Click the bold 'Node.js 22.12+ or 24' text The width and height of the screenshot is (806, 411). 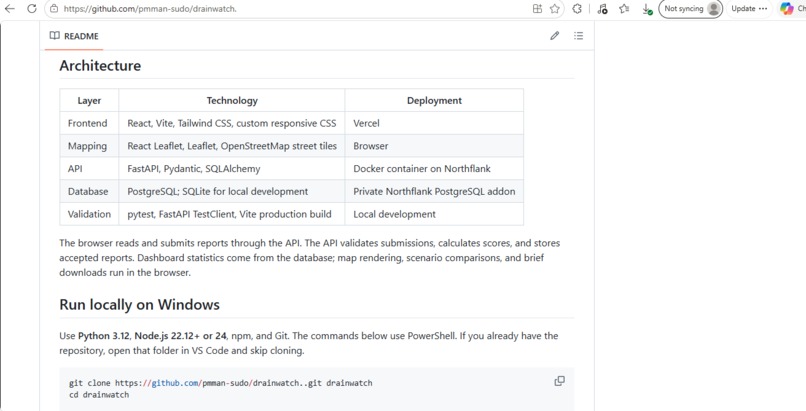[x=180, y=336]
